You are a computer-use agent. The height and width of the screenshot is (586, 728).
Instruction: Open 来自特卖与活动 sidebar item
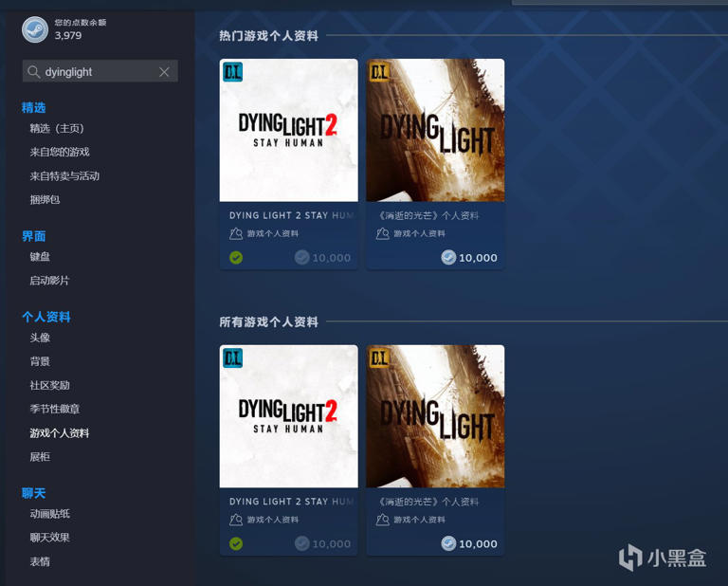[x=64, y=176]
